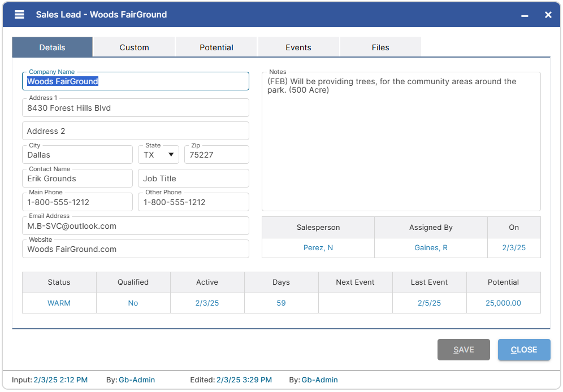Open the Events tab
563x392 pixels.
coord(298,47)
